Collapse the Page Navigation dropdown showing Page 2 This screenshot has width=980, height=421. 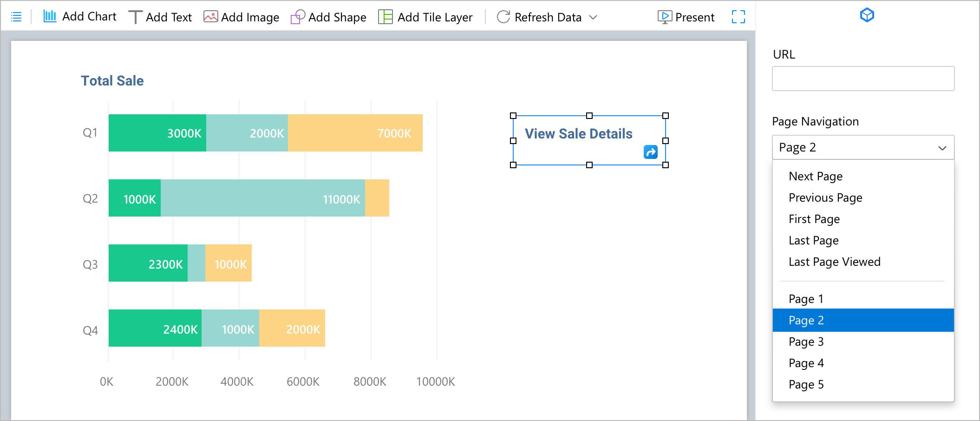863,147
